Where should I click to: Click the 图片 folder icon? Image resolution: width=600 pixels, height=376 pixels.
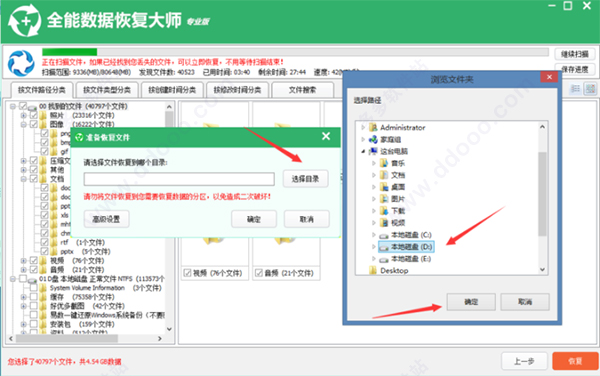point(384,199)
